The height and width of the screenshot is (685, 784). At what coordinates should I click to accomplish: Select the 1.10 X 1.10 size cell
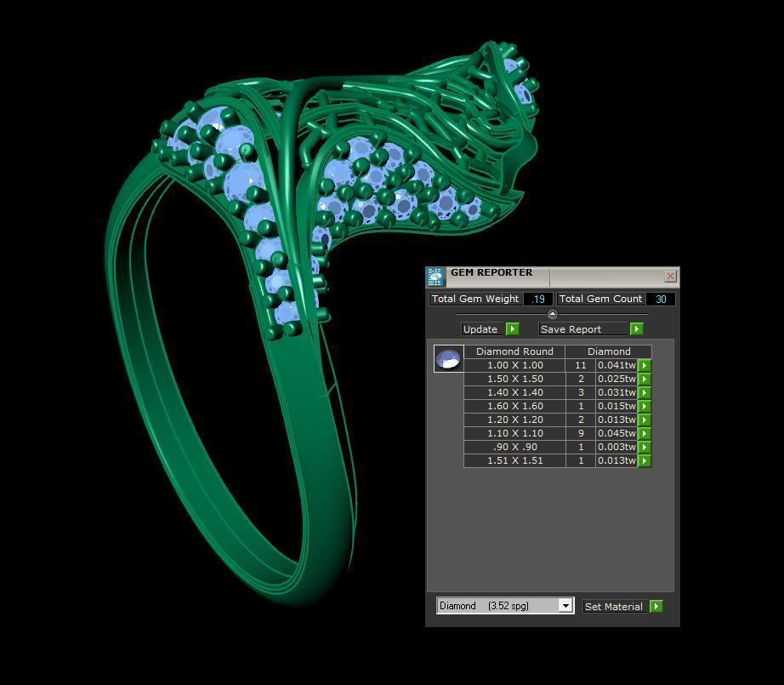515,433
